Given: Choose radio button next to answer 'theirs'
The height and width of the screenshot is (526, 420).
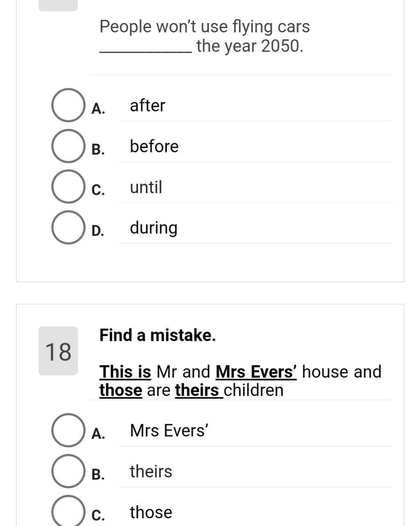Looking at the screenshot, I should pyautogui.click(x=68, y=471).
